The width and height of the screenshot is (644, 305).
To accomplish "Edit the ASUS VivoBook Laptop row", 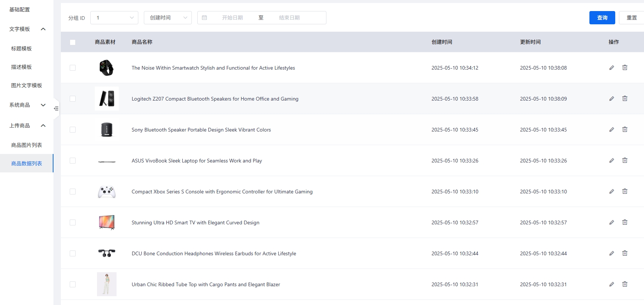I will [x=612, y=161].
